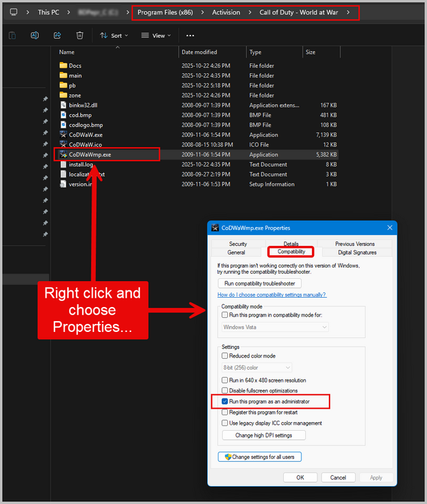Sort files by the Date modified column header
Viewport: 427px width, 504px height.
pyautogui.click(x=198, y=52)
